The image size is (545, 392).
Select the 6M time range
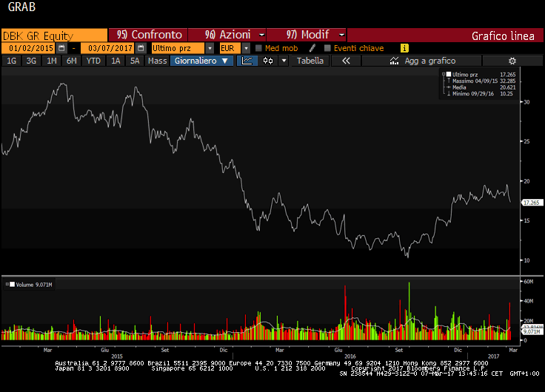tap(71, 61)
